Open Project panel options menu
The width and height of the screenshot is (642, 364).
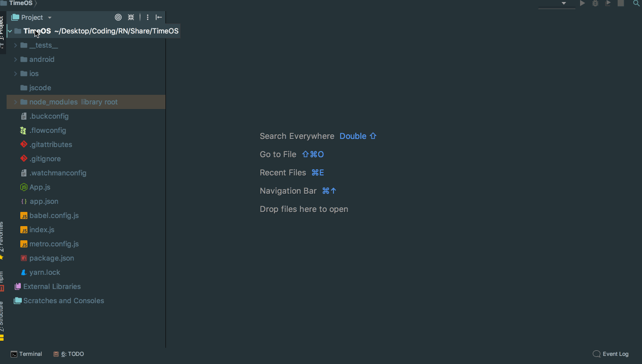click(x=148, y=17)
